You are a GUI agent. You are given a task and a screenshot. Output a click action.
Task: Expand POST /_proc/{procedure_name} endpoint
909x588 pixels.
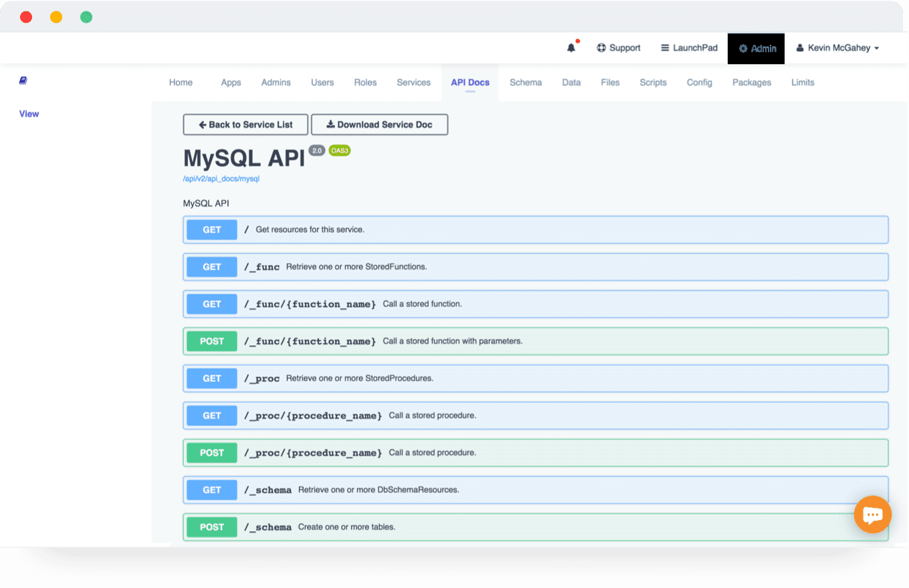click(x=535, y=453)
